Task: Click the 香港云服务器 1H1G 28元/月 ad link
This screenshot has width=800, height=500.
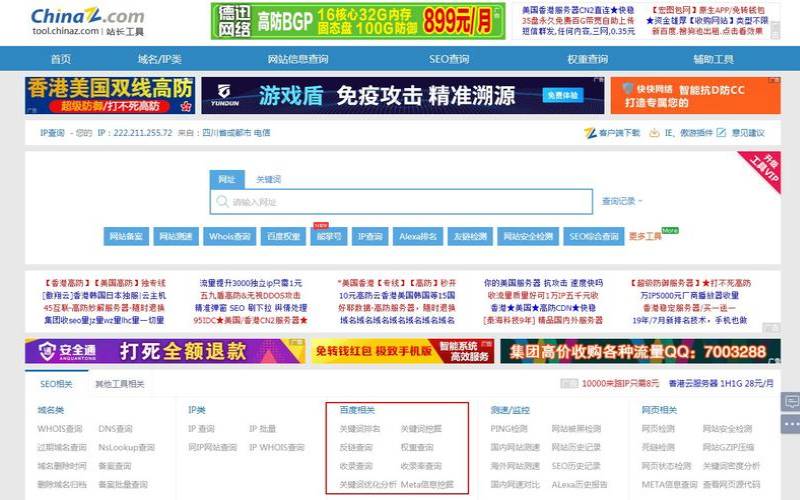Action: pos(721,383)
